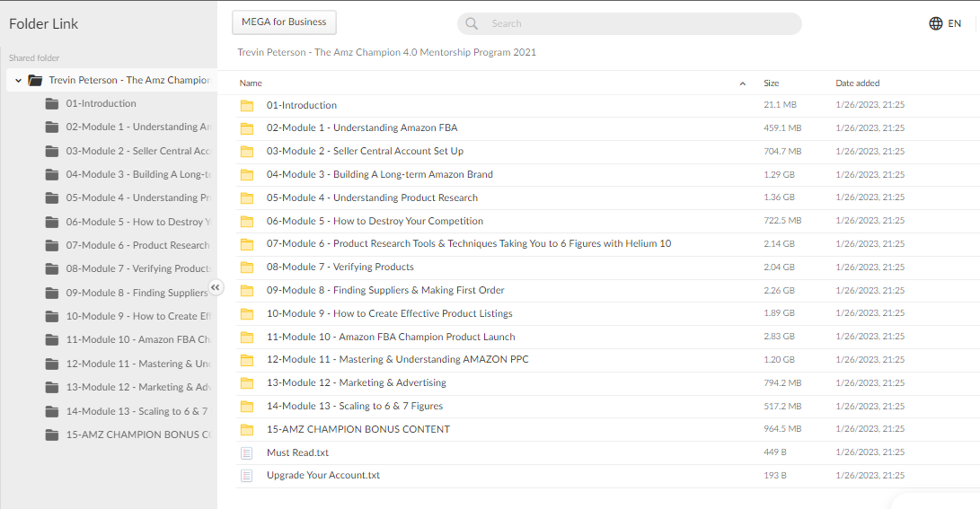Select sidebar item 12-Module 11 - Mastering
Screen dimensions: 980x509
pyautogui.click(x=137, y=364)
